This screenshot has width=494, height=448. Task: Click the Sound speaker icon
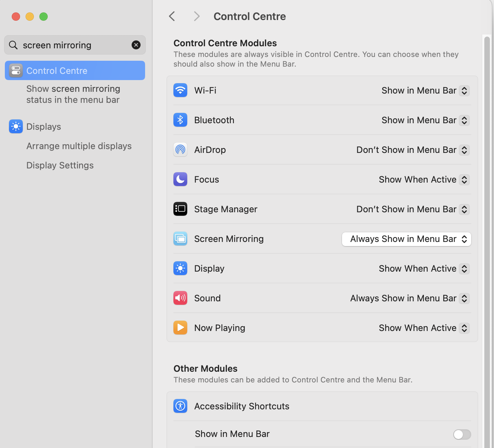pyautogui.click(x=180, y=298)
